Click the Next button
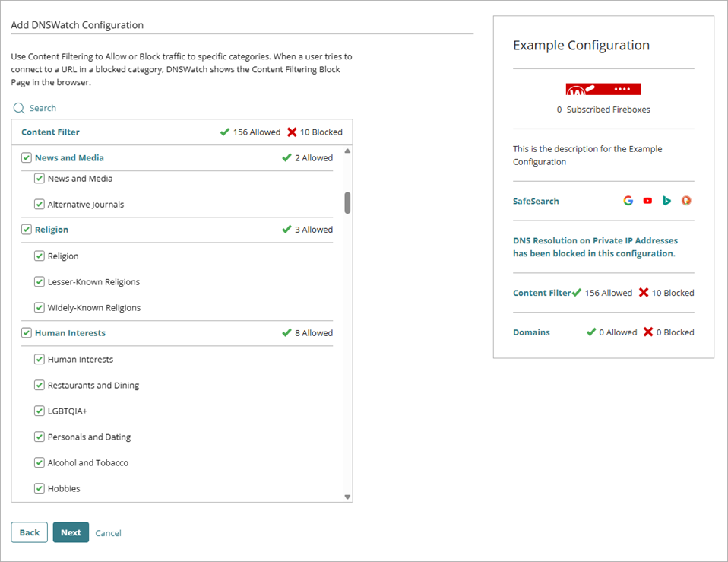728x562 pixels. [x=71, y=532]
